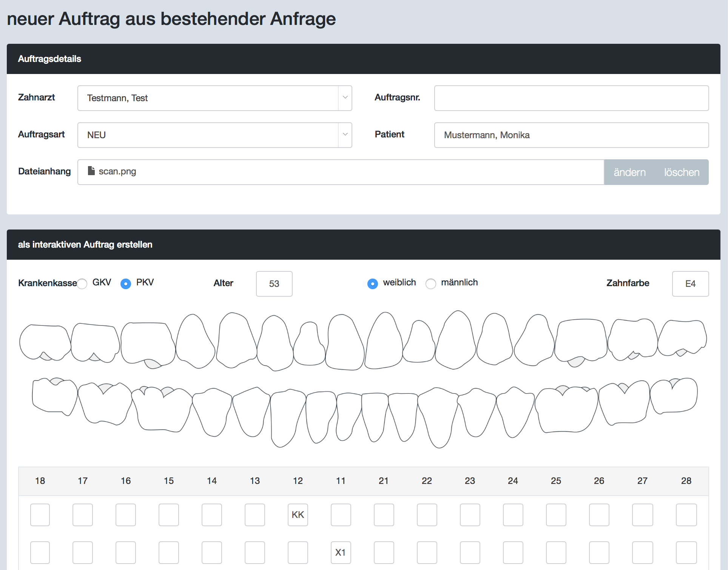Choose the PKV radio button
The image size is (728, 570).
click(126, 283)
